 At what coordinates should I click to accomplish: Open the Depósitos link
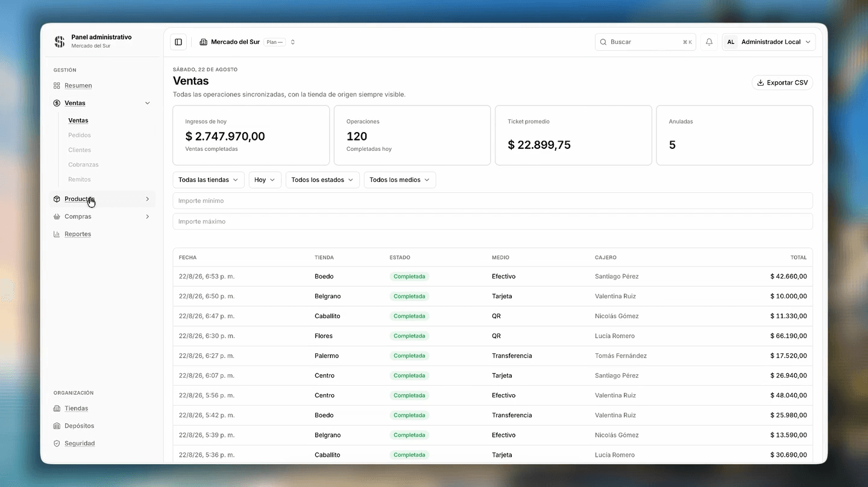[x=80, y=426]
